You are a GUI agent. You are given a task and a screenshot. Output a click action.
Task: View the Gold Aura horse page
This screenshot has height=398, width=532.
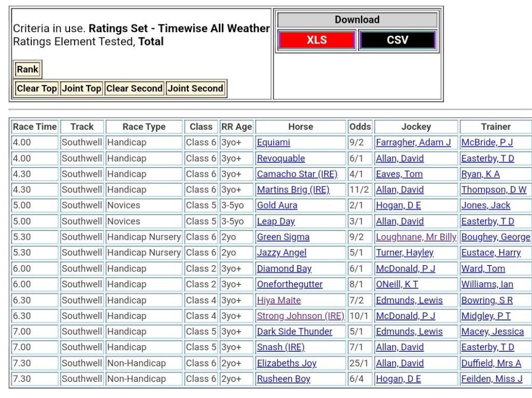click(277, 205)
